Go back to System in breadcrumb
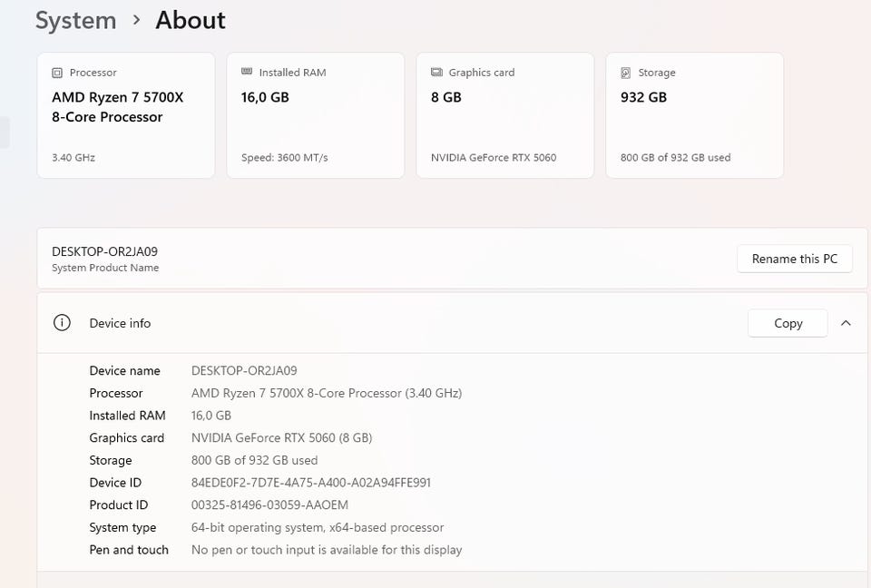 [76, 21]
